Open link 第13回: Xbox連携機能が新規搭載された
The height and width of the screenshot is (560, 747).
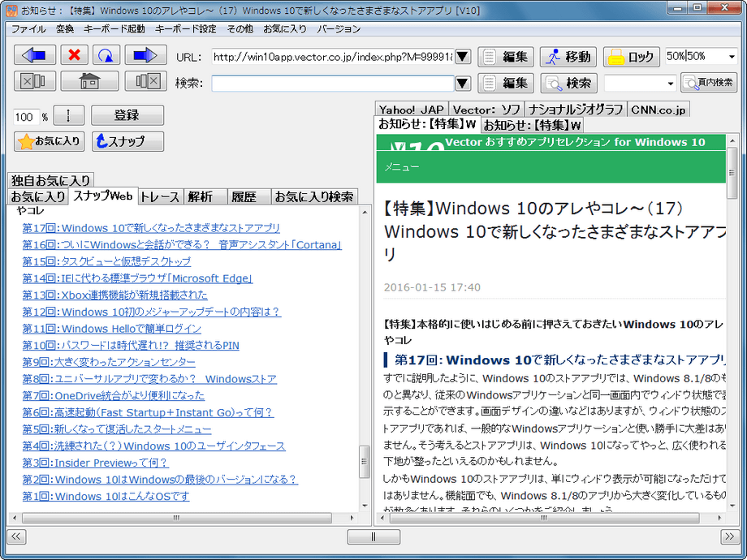pos(114,295)
